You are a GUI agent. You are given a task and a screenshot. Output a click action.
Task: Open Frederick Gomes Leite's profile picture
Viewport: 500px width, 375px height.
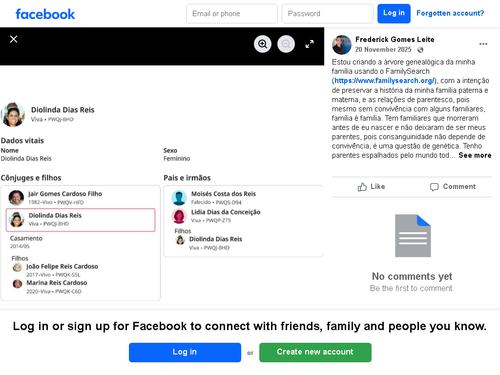click(x=342, y=45)
